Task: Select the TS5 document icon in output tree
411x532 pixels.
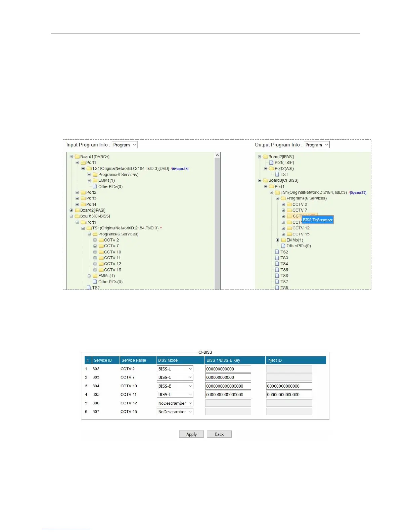Action: coord(277,270)
